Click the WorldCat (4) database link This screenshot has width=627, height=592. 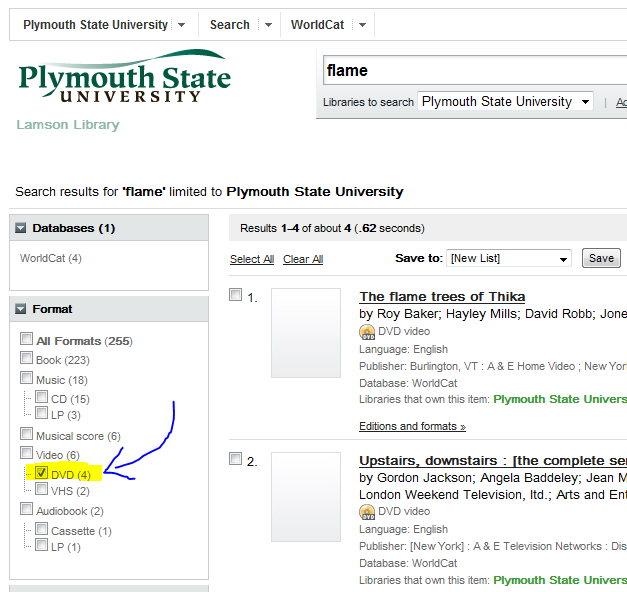tap(51, 258)
